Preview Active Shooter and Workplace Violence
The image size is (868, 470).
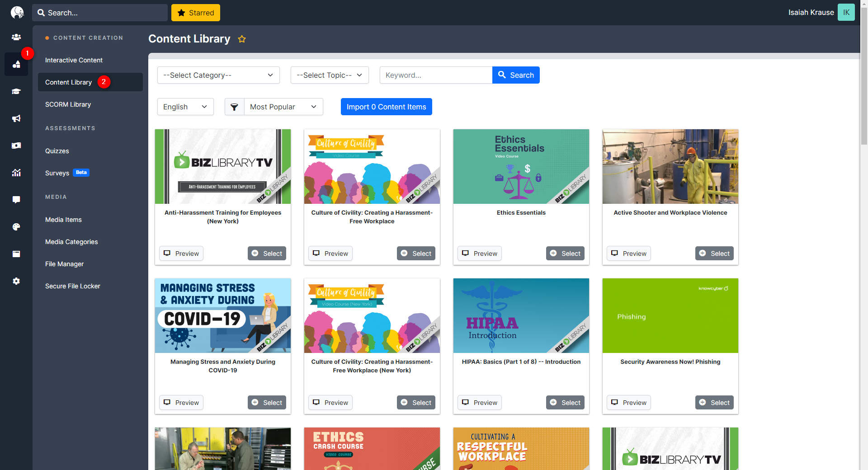629,254
